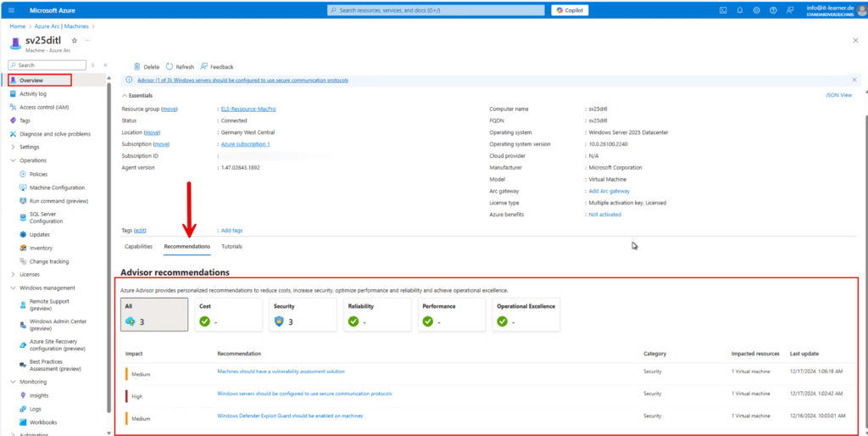
Task: Open the help question mark icon
Action: click(773, 10)
